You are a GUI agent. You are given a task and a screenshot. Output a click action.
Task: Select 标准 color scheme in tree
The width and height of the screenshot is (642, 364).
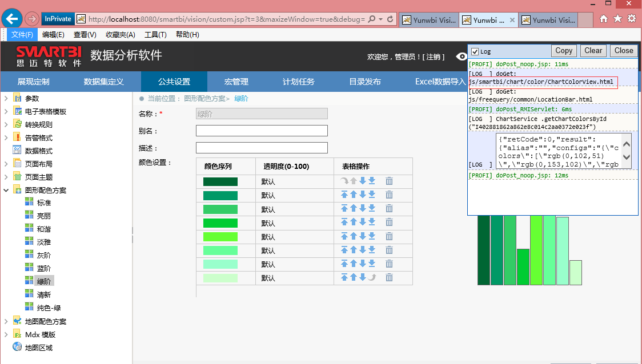(x=44, y=203)
